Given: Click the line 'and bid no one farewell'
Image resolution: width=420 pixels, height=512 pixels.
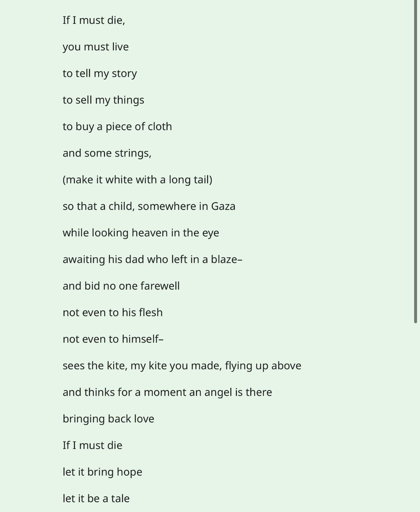Looking at the screenshot, I should pos(121,286).
